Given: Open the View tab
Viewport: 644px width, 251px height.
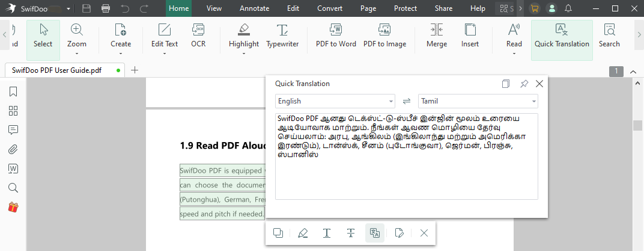Looking at the screenshot, I should 214,8.
